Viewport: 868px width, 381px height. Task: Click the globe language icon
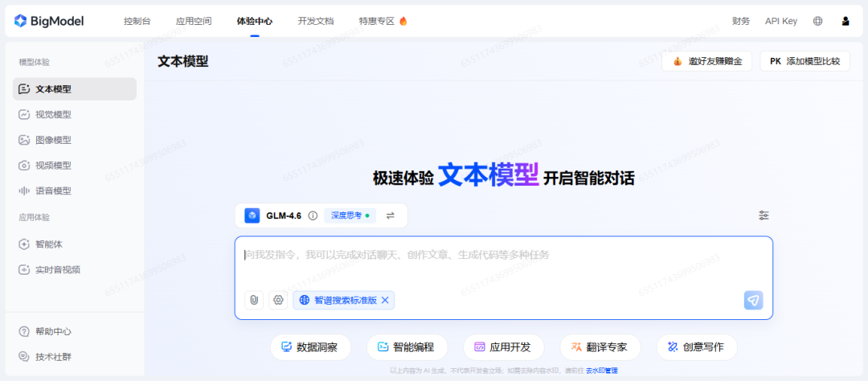point(817,21)
